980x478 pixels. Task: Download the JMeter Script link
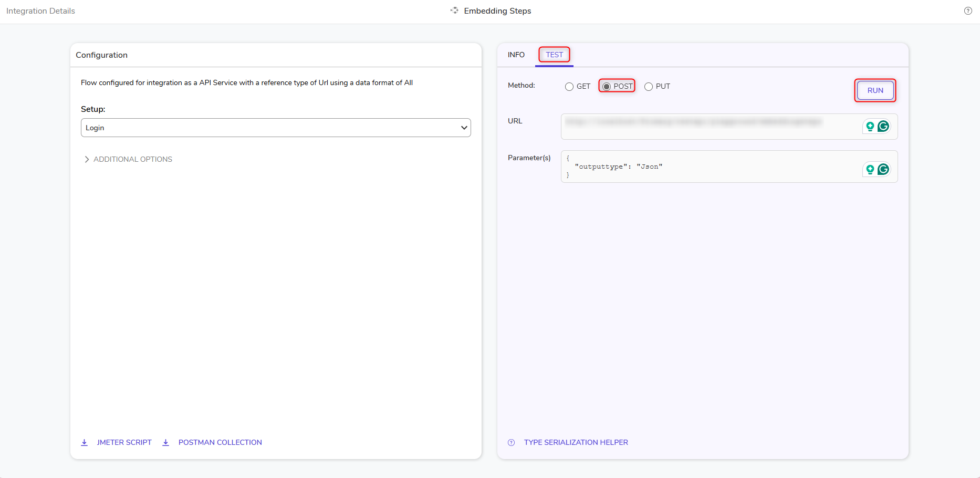point(124,442)
